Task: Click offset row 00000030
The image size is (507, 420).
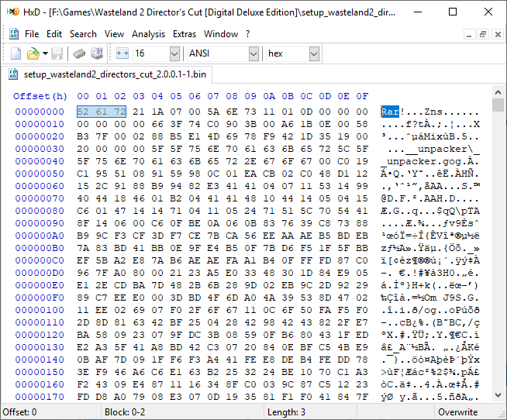Action: click(40, 149)
